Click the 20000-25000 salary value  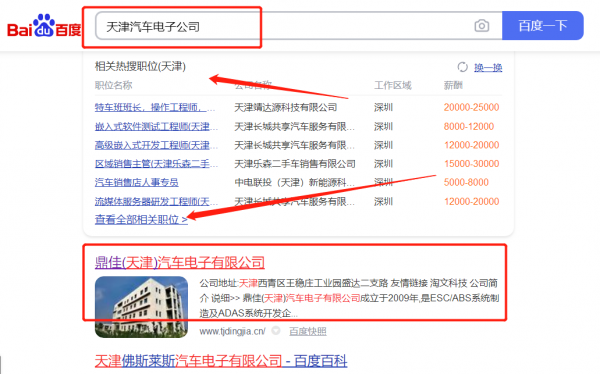[471, 107]
